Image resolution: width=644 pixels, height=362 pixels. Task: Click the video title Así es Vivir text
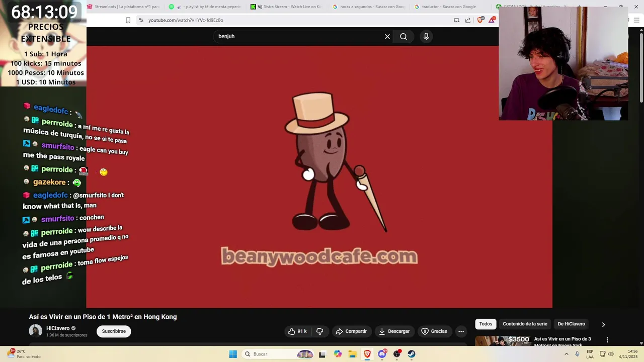[103, 317]
